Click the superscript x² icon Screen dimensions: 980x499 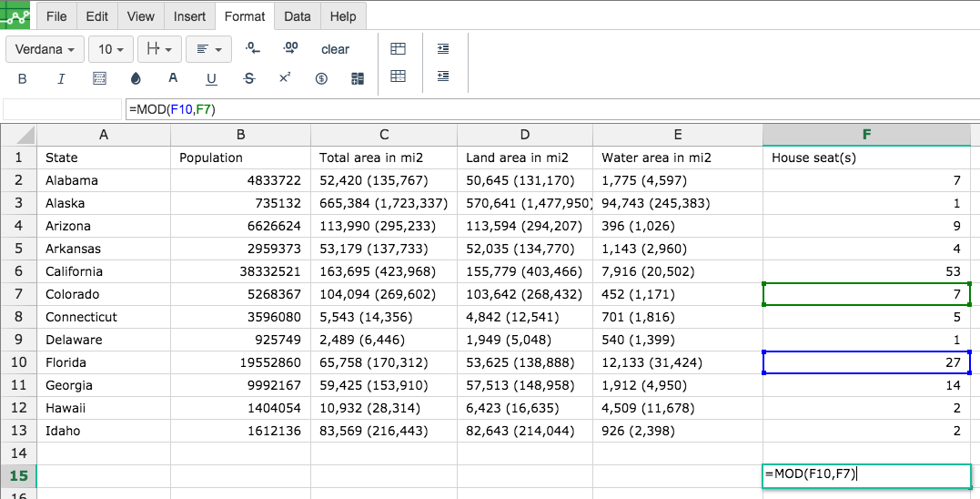point(285,78)
